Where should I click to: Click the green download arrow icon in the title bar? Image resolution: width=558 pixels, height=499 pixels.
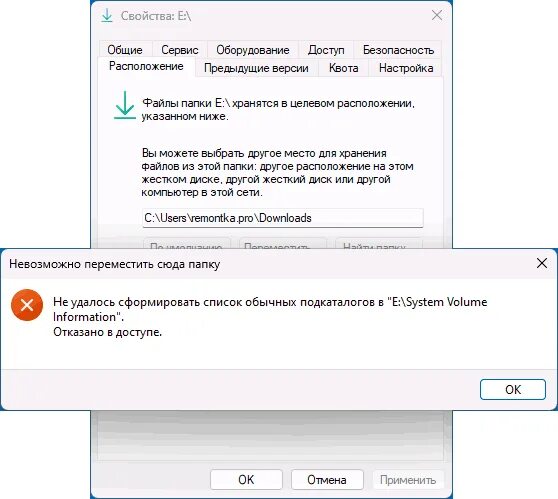coord(107,16)
